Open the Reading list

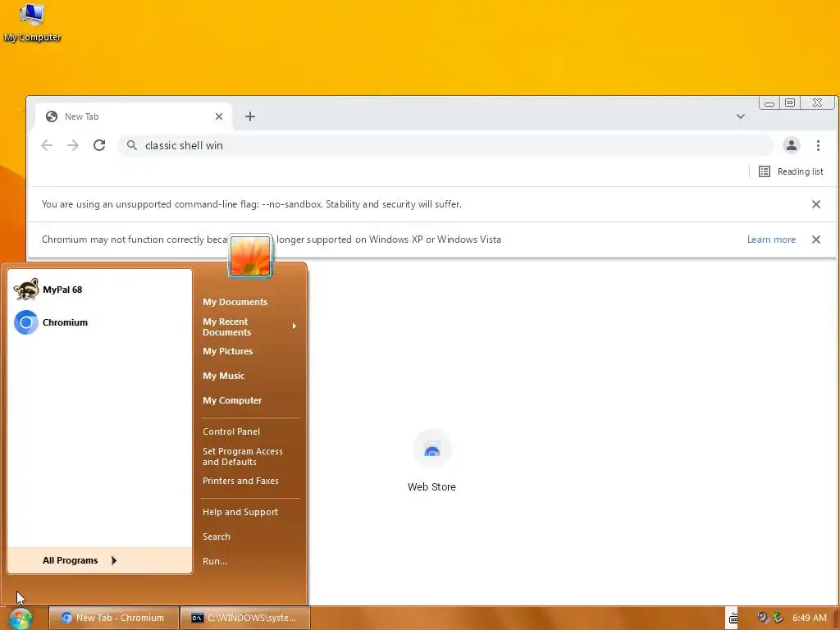pos(792,171)
